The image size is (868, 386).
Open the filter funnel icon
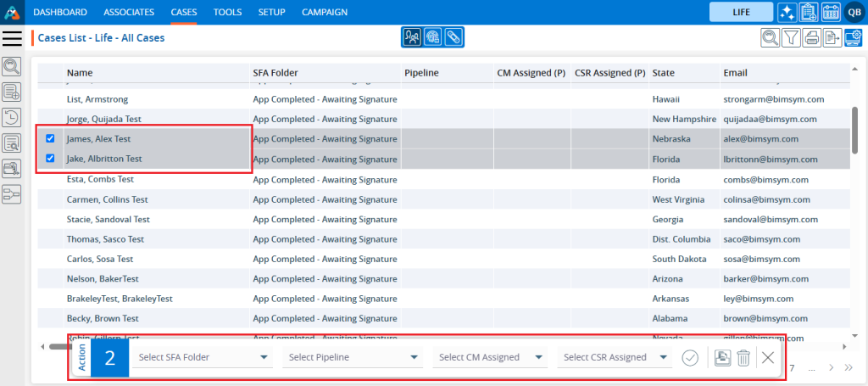791,37
